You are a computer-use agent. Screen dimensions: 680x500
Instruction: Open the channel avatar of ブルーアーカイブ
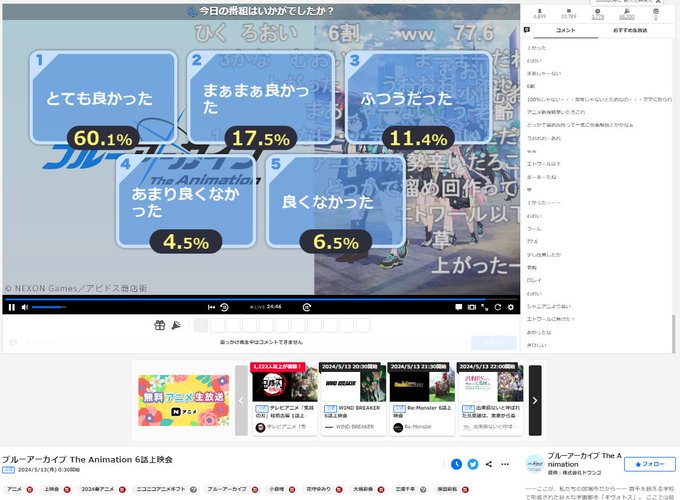(534, 464)
